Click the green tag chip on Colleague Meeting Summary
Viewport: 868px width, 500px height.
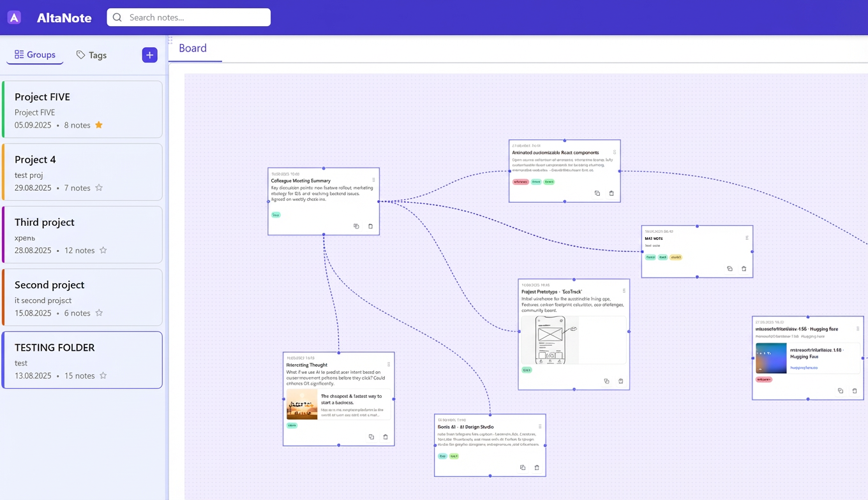click(276, 215)
